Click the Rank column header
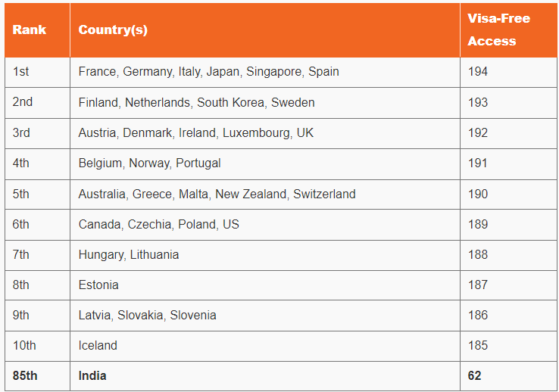This screenshot has width=559, height=392. pos(30,30)
